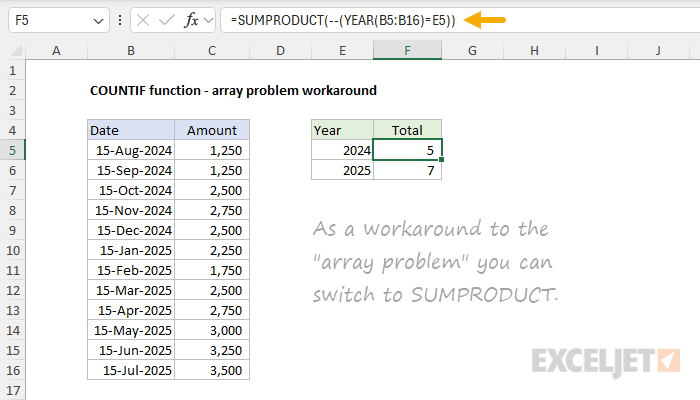Open the Name Box dropdown arrow
Screen dimensions: 700x400
point(98,21)
